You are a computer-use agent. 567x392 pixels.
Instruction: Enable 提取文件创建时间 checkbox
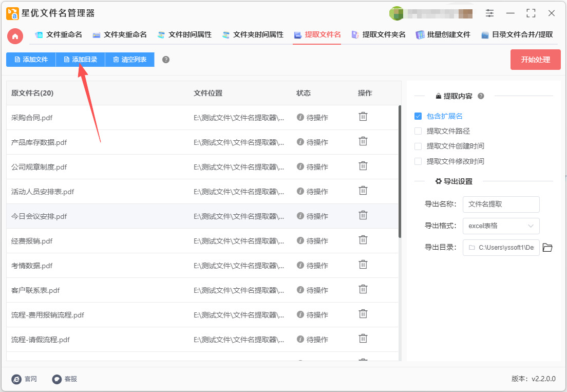[x=418, y=146]
